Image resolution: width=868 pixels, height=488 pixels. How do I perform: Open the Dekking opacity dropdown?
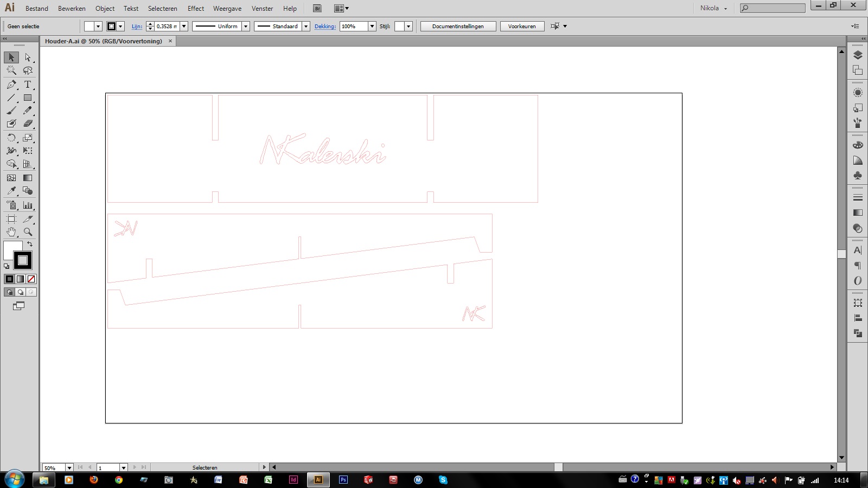coord(372,26)
